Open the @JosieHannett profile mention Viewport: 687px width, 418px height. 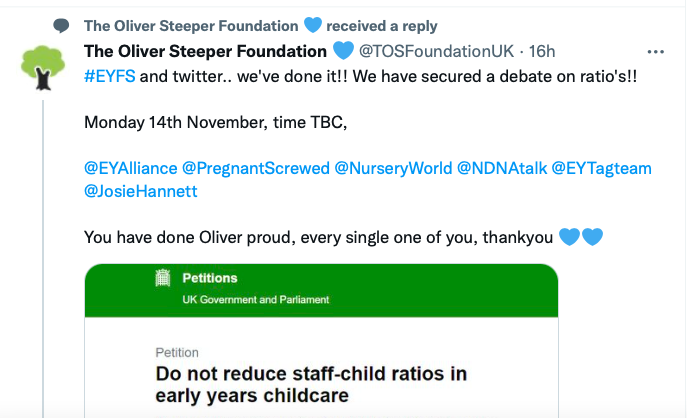tap(141, 191)
